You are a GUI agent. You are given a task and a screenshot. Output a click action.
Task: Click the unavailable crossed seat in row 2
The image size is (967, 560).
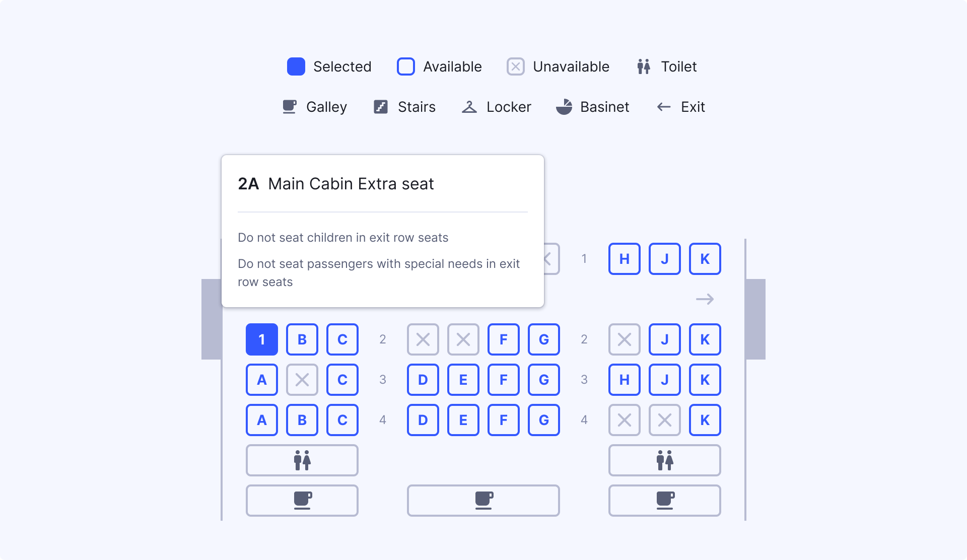(423, 339)
